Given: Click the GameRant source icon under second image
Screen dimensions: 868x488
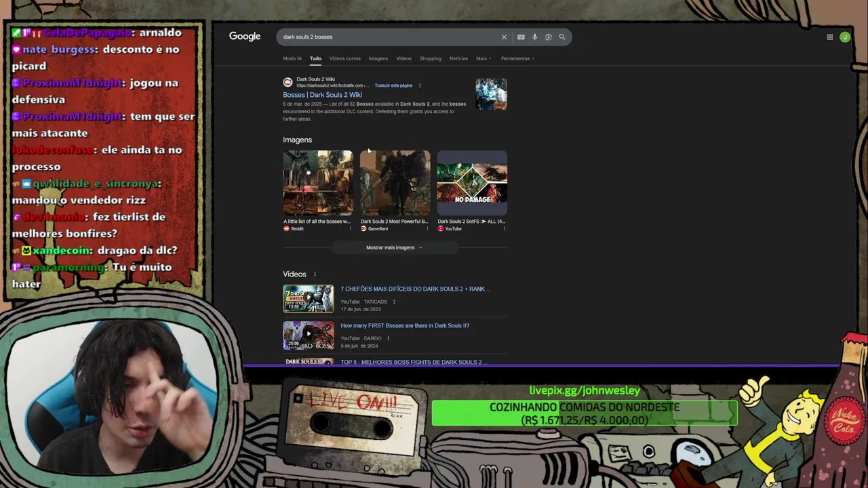Looking at the screenshot, I should [363, 228].
